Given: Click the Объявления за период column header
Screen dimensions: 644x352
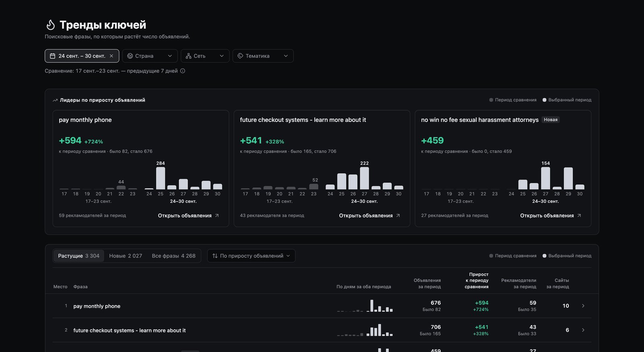Looking at the screenshot, I should (x=427, y=284).
